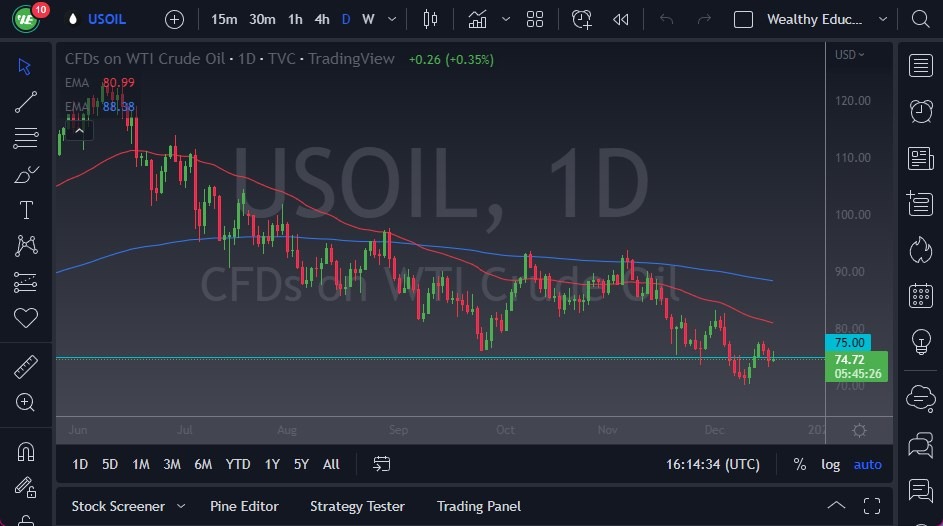Collapse the indicator legend chevron

(79, 130)
